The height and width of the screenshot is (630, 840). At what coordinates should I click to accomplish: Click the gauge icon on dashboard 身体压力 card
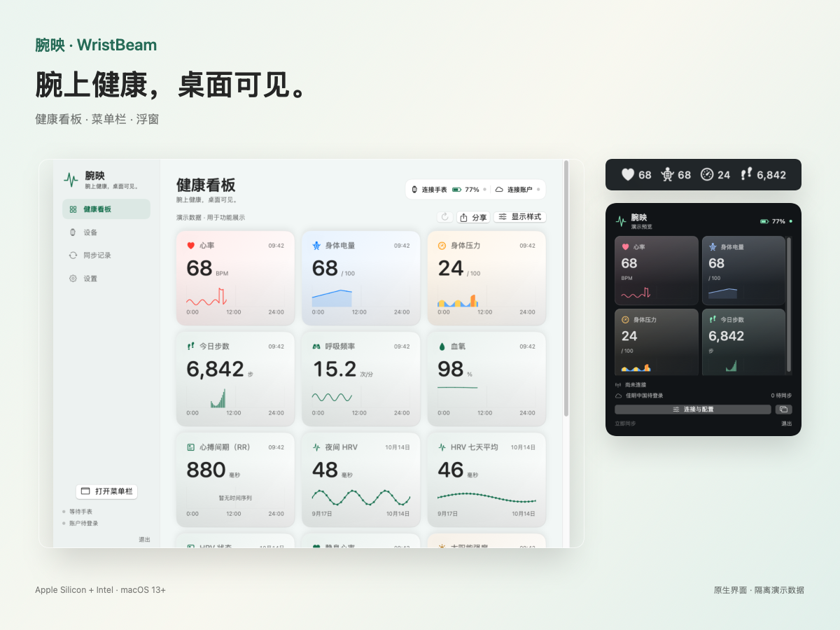[442, 246]
